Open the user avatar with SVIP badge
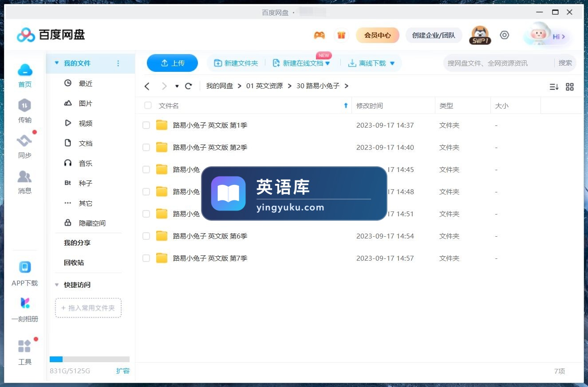The width and height of the screenshot is (588, 387). (x=480, y=35)
